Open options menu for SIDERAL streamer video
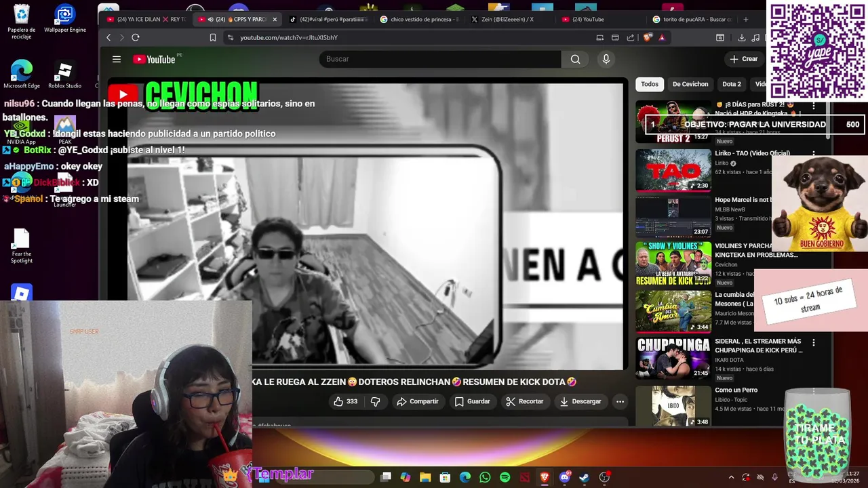This screenshot has height=488, width=868. (x=814, y=342)
